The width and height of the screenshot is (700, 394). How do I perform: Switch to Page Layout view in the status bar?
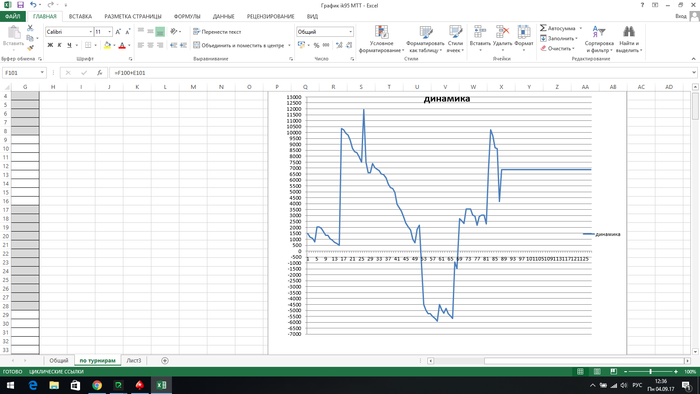point(597,372)
